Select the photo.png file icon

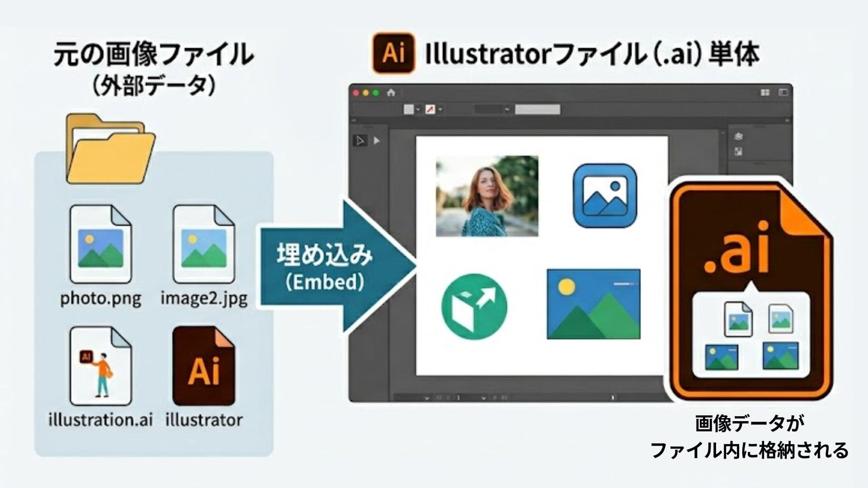(x=100, y=244)
